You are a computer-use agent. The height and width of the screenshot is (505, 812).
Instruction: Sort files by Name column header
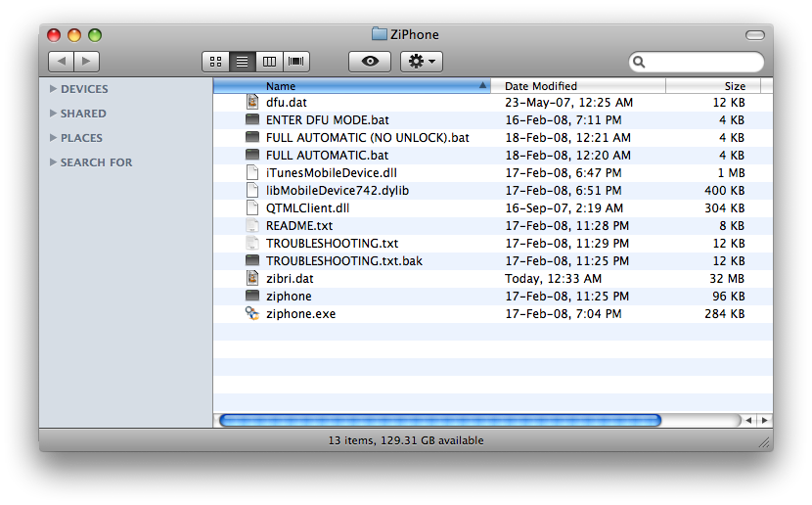click(352, 86)
